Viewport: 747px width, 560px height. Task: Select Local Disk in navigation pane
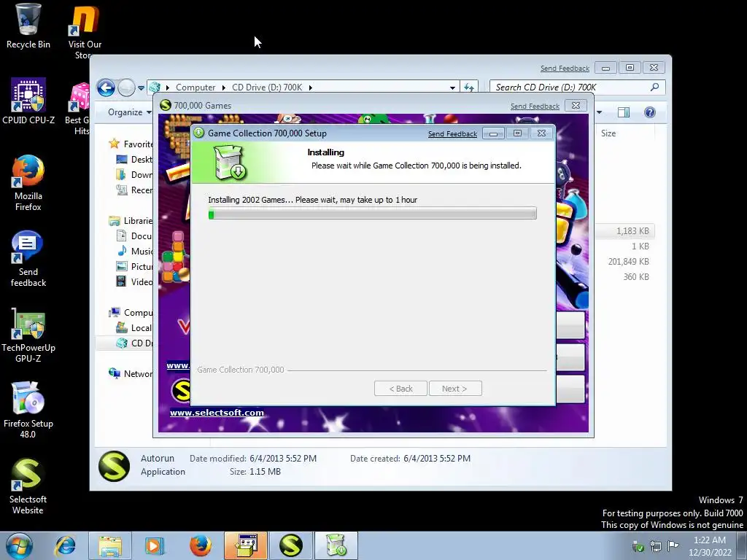click(x=134, y=327)
